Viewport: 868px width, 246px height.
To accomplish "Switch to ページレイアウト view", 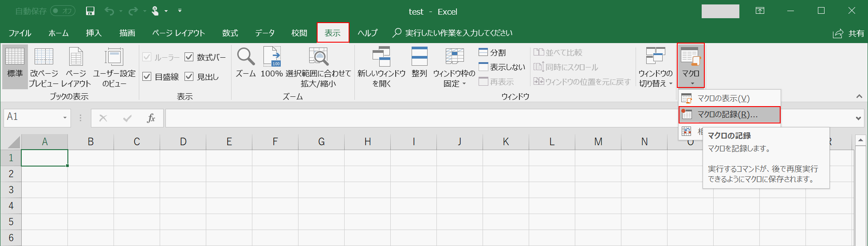I will click(76, 67).
